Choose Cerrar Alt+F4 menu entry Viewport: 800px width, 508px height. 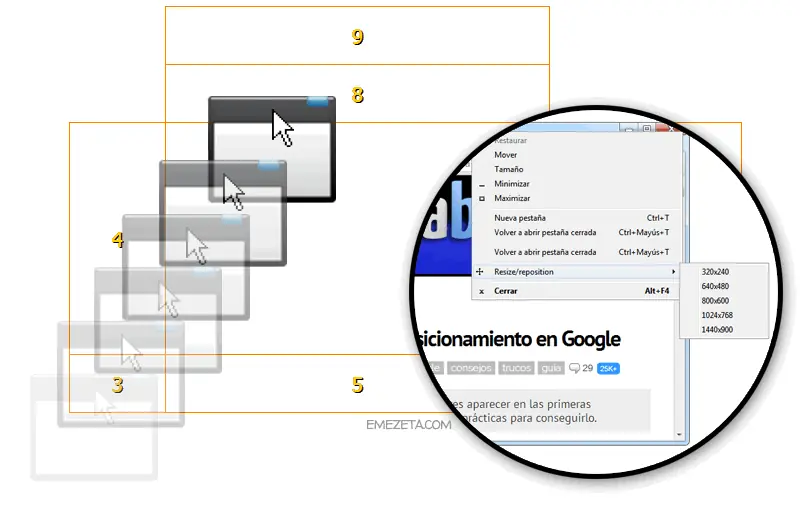click(577, 291)
